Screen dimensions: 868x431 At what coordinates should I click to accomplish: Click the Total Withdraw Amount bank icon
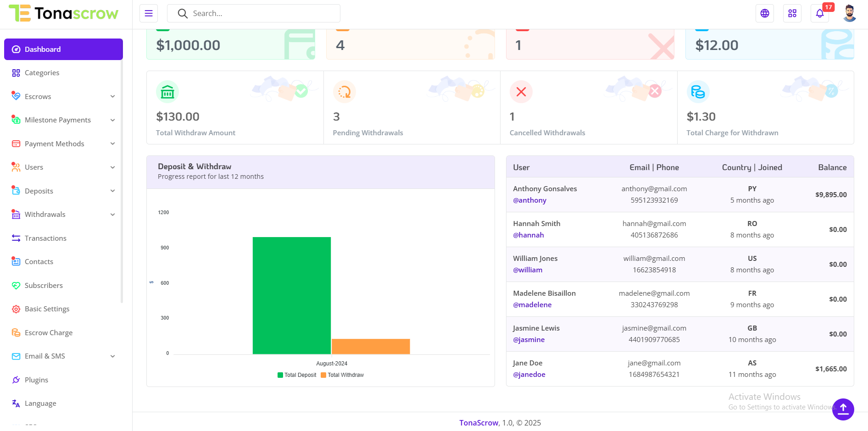[x=167, y=92]
